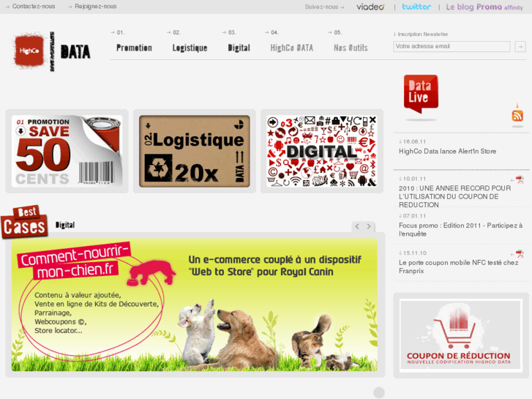
Task: Click the Data Live speech bubble
Action: pyautogui.click(x=421, y=94)
